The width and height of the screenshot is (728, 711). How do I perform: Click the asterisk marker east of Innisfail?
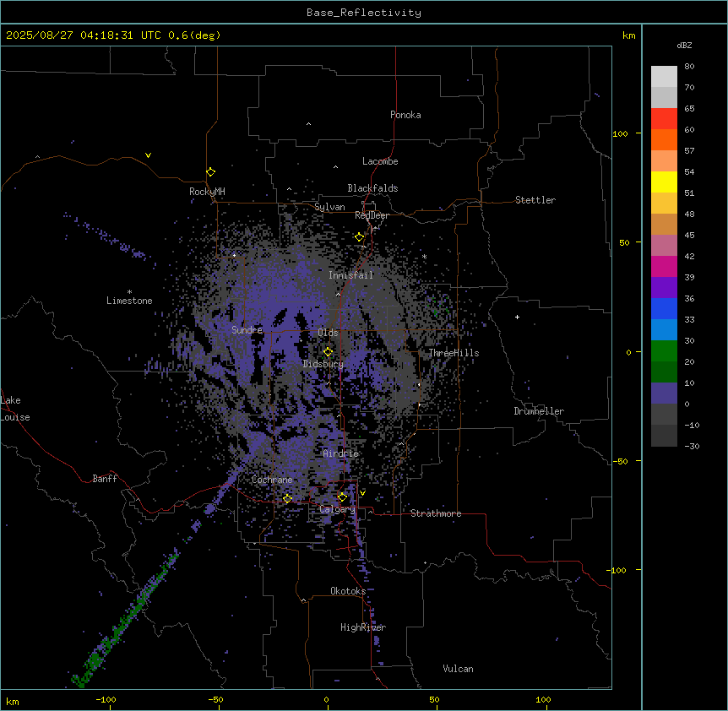click(424, 257)
